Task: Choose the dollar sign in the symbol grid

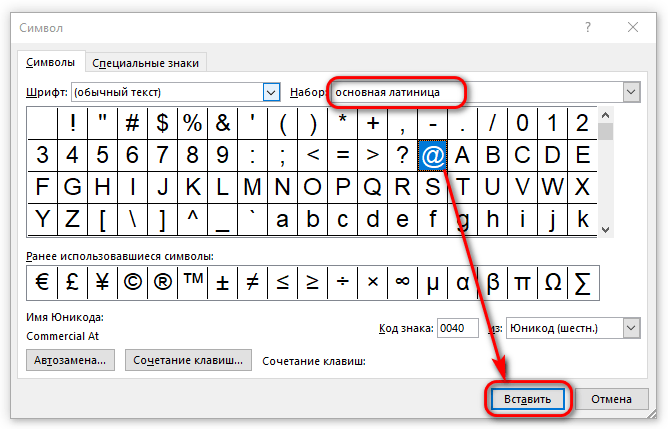Action: point(162,124)
